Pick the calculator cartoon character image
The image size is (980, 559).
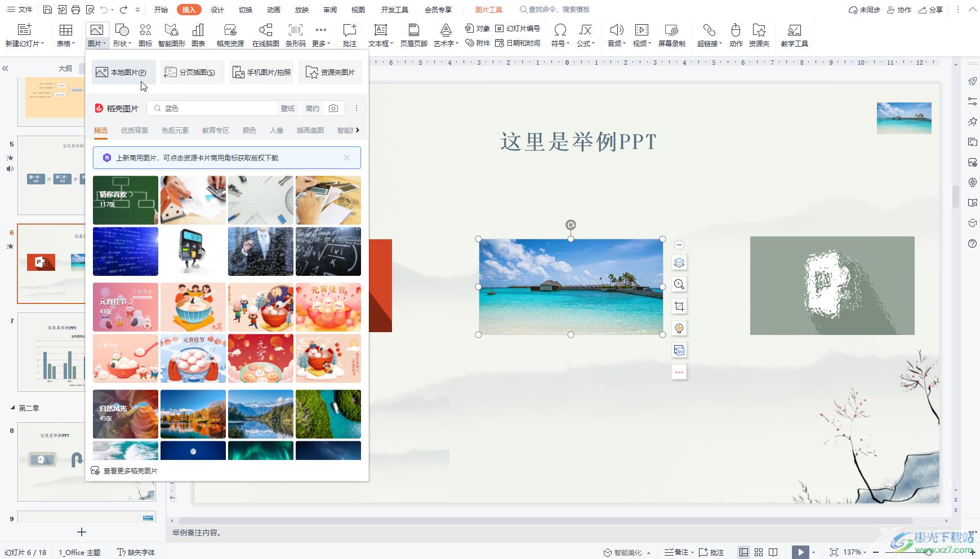coord(193,251)
